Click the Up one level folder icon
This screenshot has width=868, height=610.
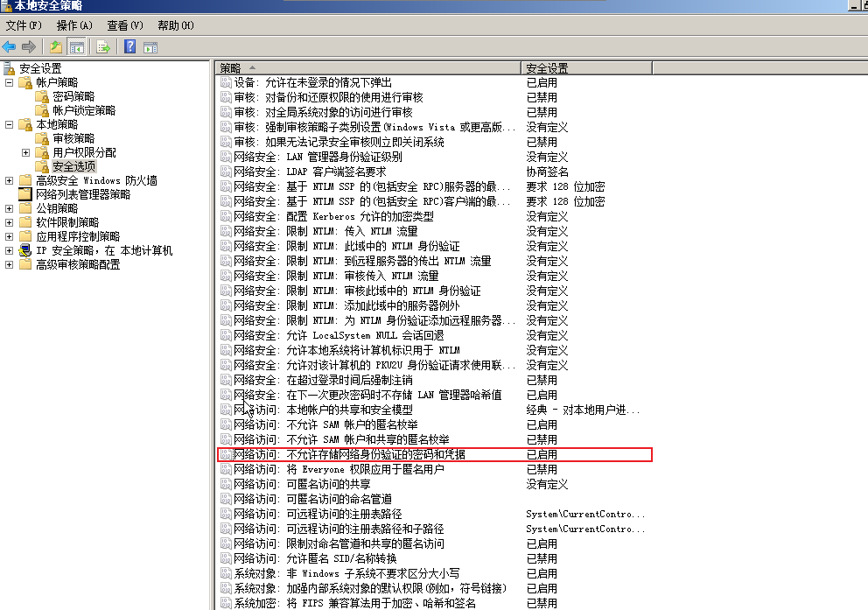[55, 47]
